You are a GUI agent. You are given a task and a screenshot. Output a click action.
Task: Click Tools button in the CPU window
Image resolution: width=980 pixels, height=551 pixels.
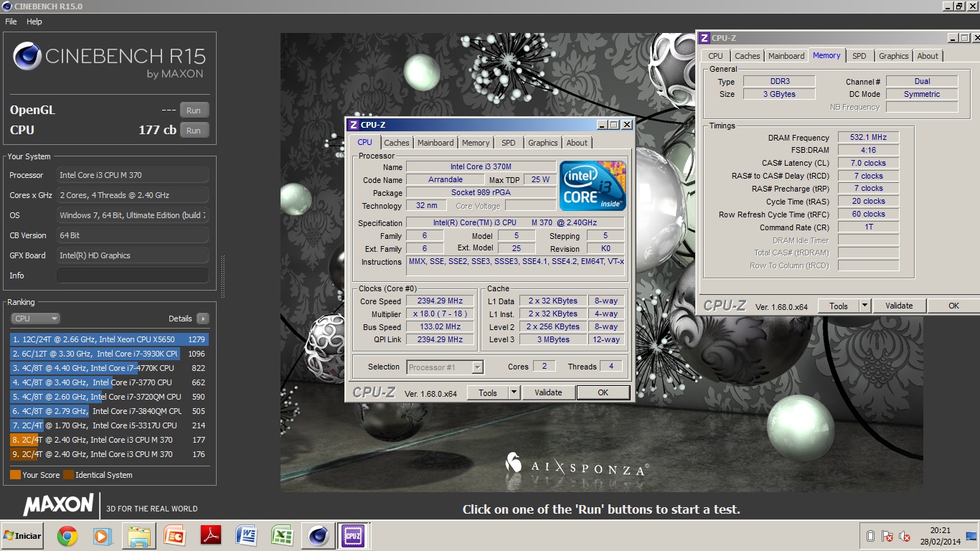tap(488, 392)
